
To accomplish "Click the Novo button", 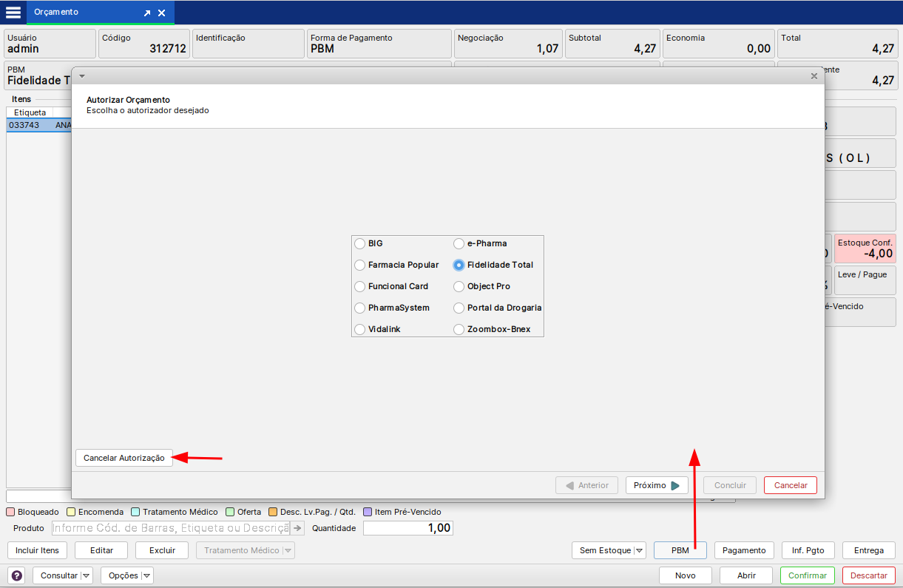I will (686, 575).
